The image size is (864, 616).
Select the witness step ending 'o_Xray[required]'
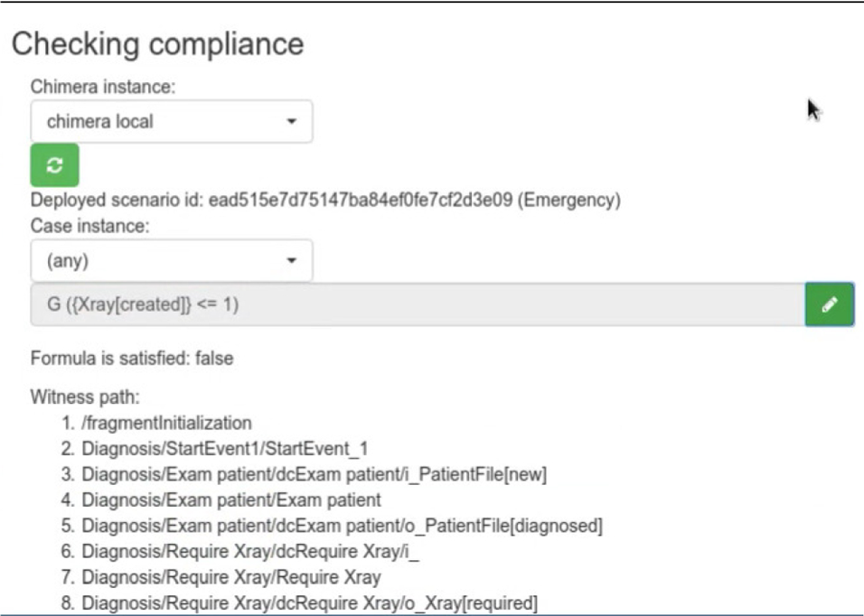point(310,603)
